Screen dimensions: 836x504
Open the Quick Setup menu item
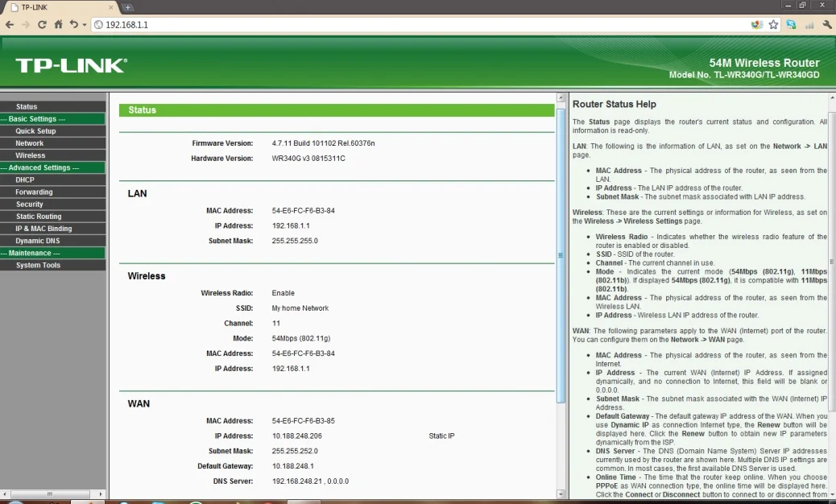coord(35,131)
